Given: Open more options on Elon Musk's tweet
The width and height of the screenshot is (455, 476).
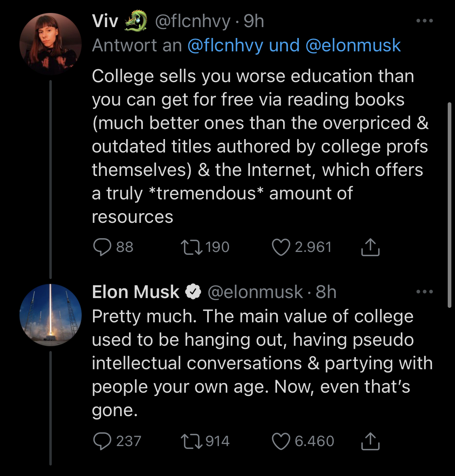Looking at the screenshot, I should pyautogui.click(x=424, y=292).
